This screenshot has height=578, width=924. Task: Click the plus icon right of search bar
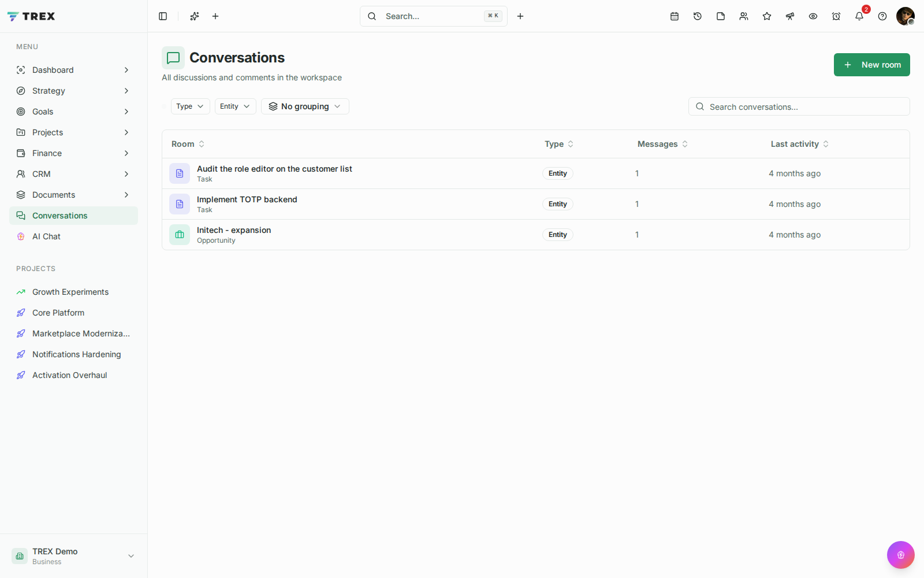[x=520, y=16]
